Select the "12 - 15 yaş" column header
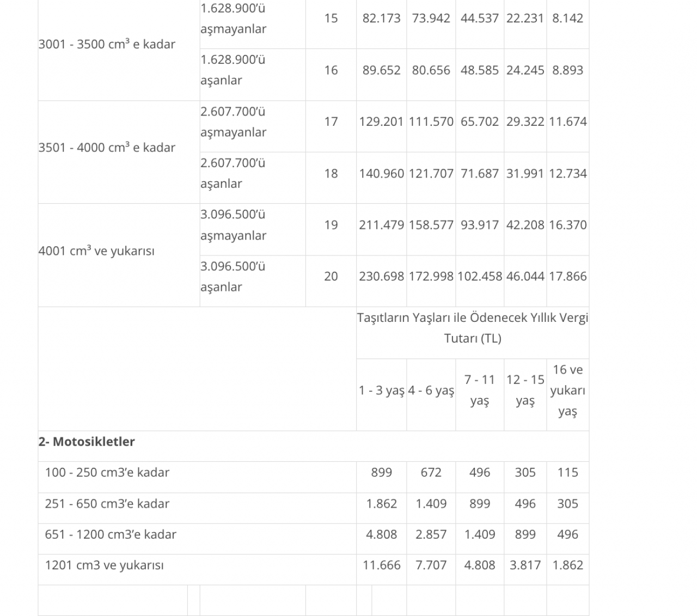697x616 pixels. click(x=525, y=391)
